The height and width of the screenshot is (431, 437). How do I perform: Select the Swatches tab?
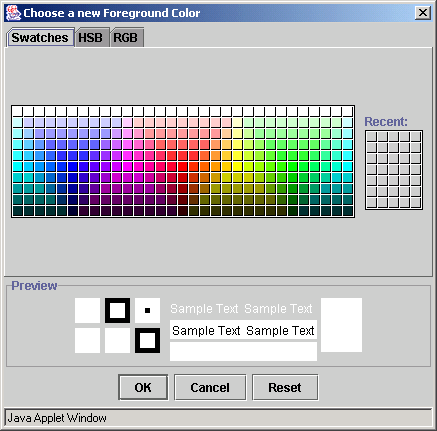40,37
